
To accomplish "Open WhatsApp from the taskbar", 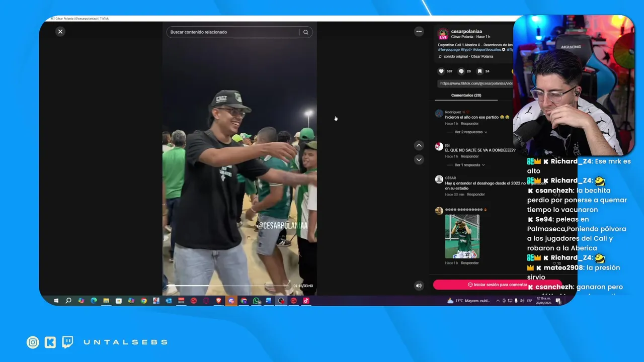I will pos(256,301).
